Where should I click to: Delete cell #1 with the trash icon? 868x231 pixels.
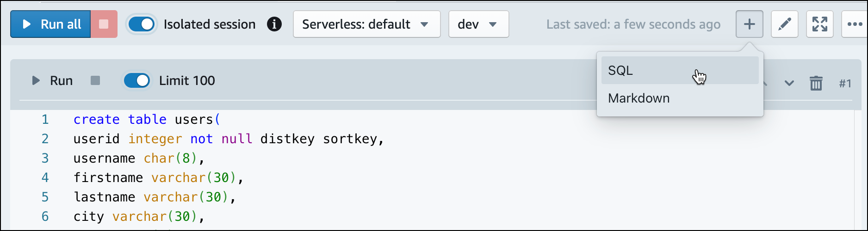[x=816, y=83]
